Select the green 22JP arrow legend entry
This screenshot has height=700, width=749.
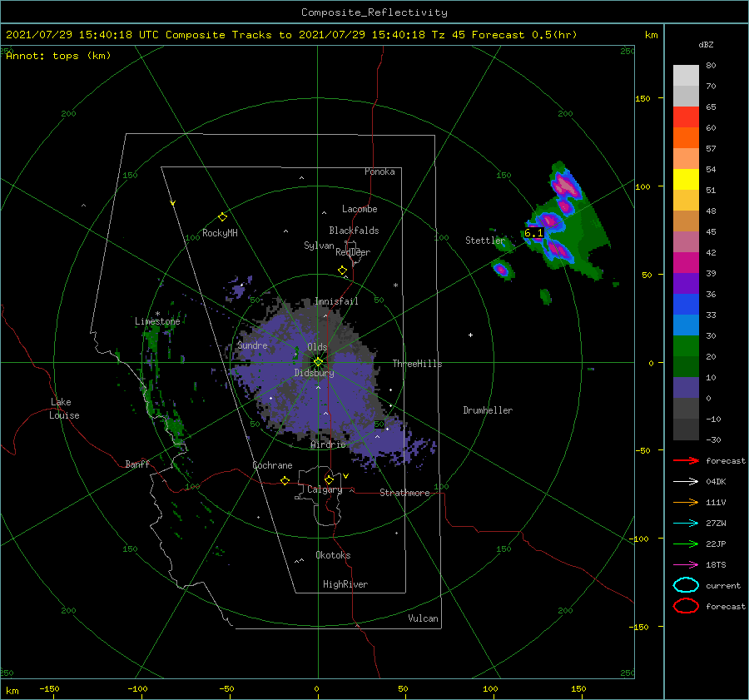(686, 544)
